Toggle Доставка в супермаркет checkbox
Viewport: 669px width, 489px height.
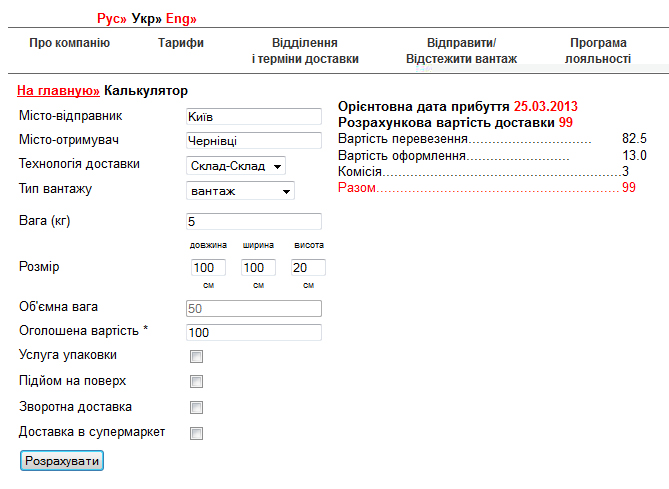(x=197, y=433)
